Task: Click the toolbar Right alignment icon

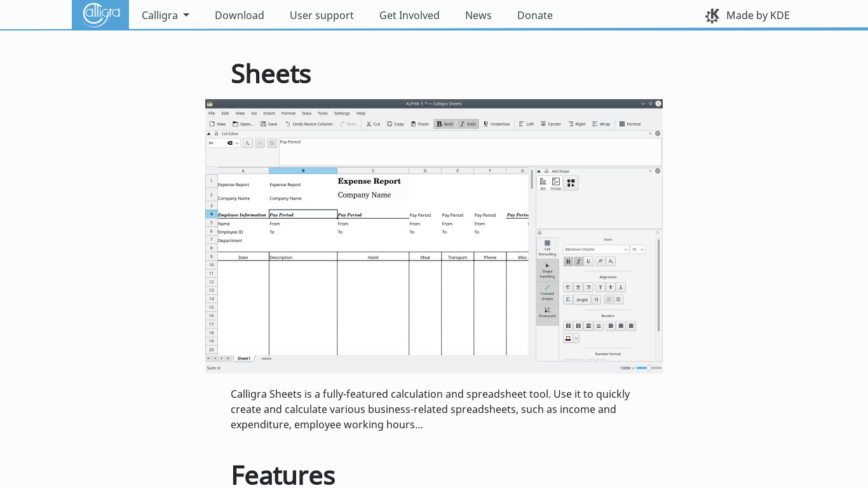Action: click(571, 124)
